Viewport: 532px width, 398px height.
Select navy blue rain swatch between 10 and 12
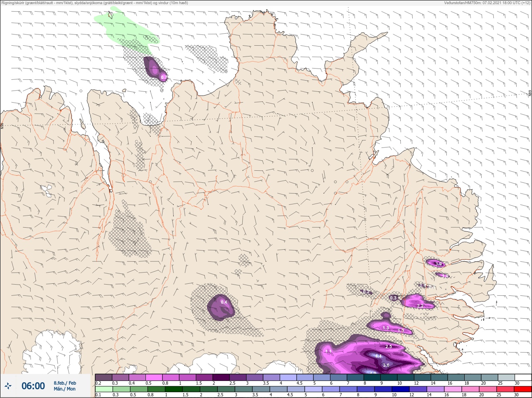tap(401, 389)
